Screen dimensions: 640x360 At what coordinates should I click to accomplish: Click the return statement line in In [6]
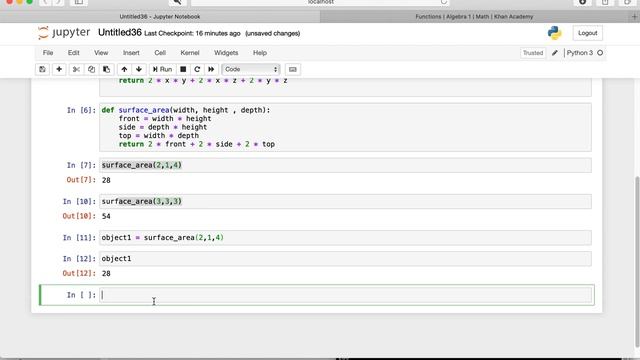click(x=196, y=144)
